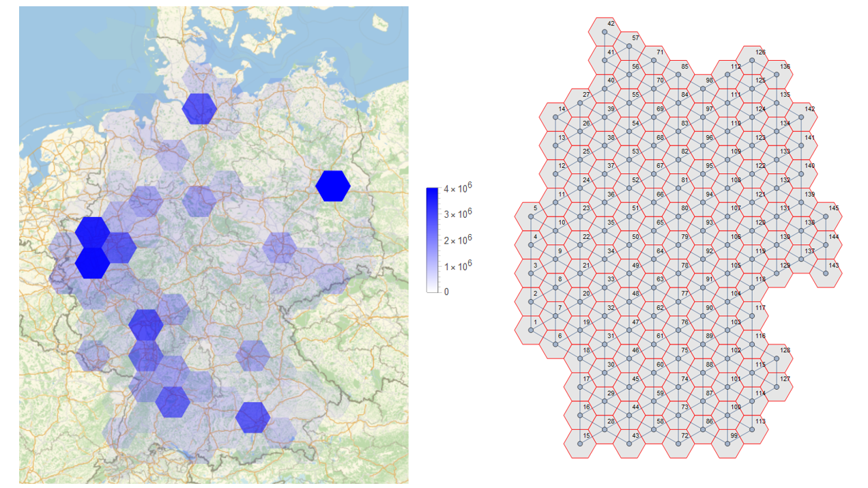This screenshot has width=868, height=488.
Task: Click the dark blue hexagon in northern Germany near the coast
Action: pyautogui.click(x=199, y=109)
